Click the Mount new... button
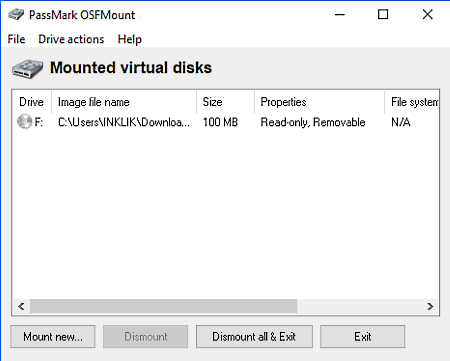450x361 pixels. [x=53, y=337]
